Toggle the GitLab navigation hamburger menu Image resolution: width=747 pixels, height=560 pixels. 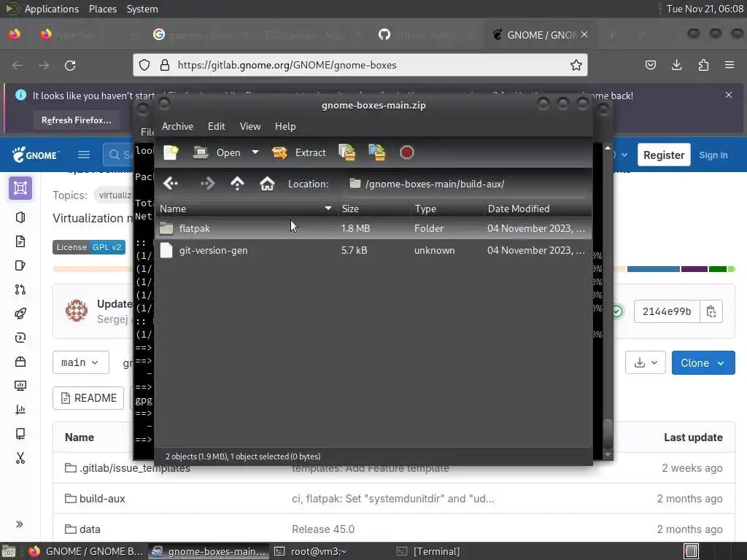(x=84, y=155)
